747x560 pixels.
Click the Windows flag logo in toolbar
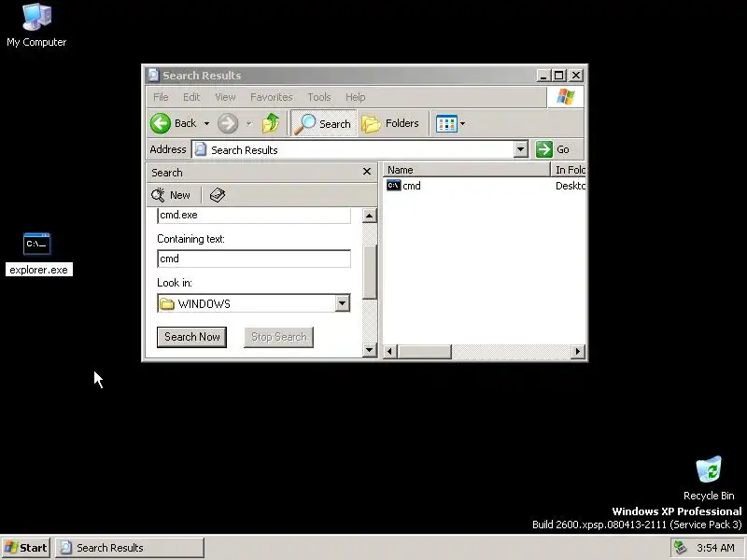pos(566,97)
